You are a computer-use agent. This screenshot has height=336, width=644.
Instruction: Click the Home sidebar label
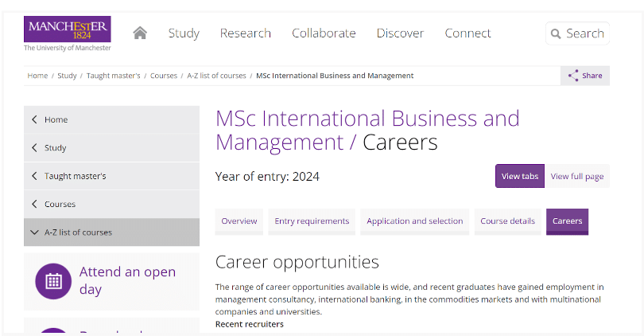coord(56,119)
